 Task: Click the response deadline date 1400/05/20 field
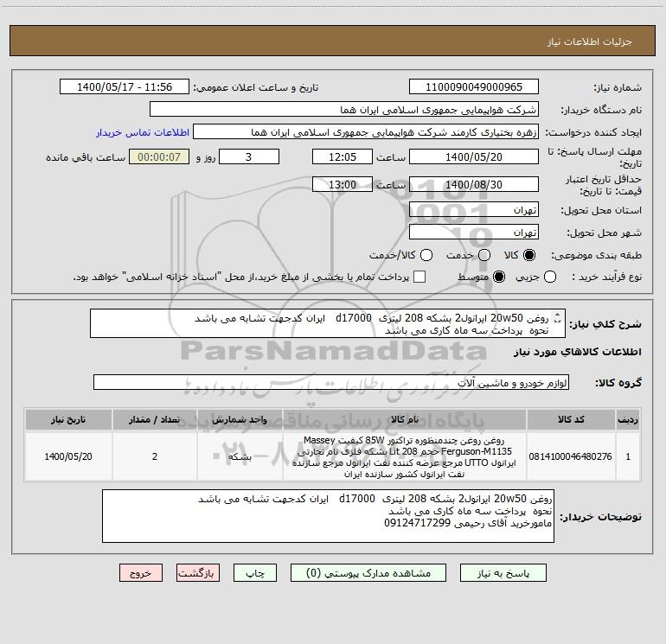point(474,156)
